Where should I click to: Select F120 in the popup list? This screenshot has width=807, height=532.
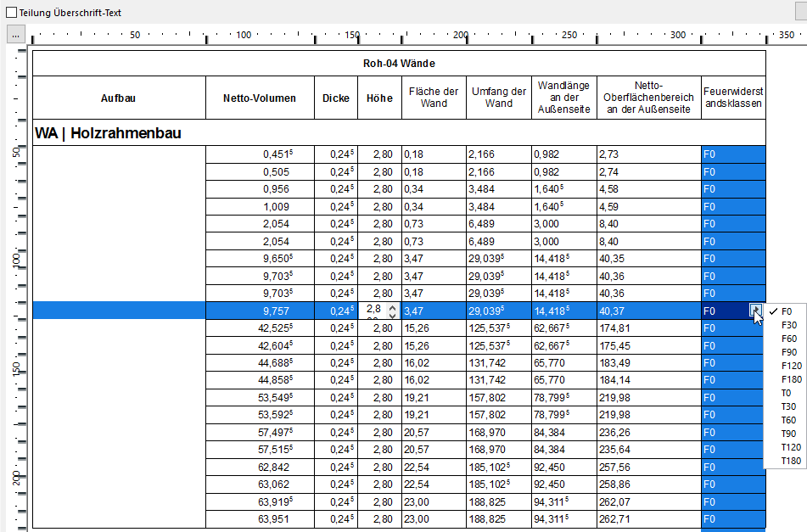pos(790,366)
